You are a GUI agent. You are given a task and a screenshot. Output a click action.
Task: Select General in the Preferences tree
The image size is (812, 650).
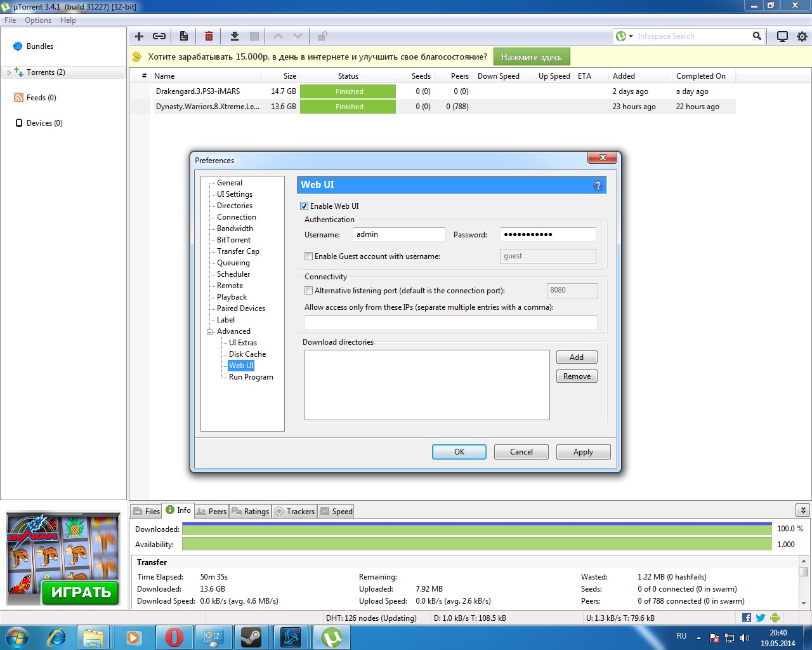(x=230, y=183)
